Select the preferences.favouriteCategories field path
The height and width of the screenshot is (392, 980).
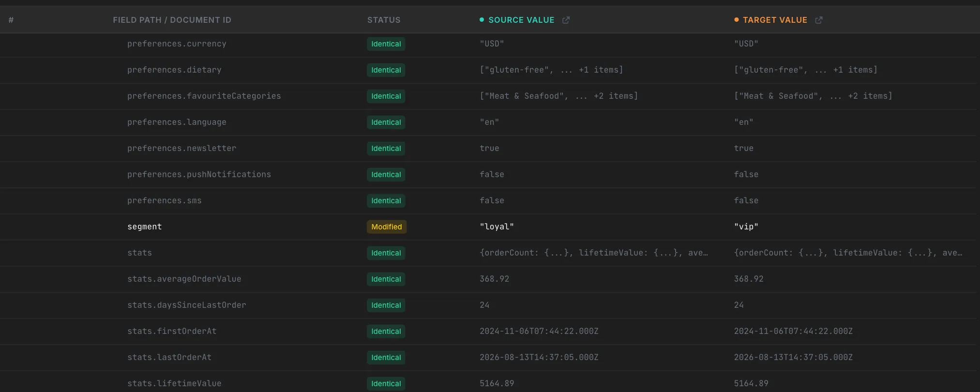coord(204,96)
